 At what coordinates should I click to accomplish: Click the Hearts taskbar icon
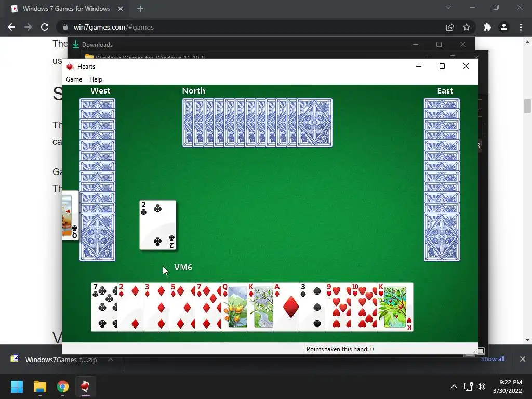click(86, 387)
